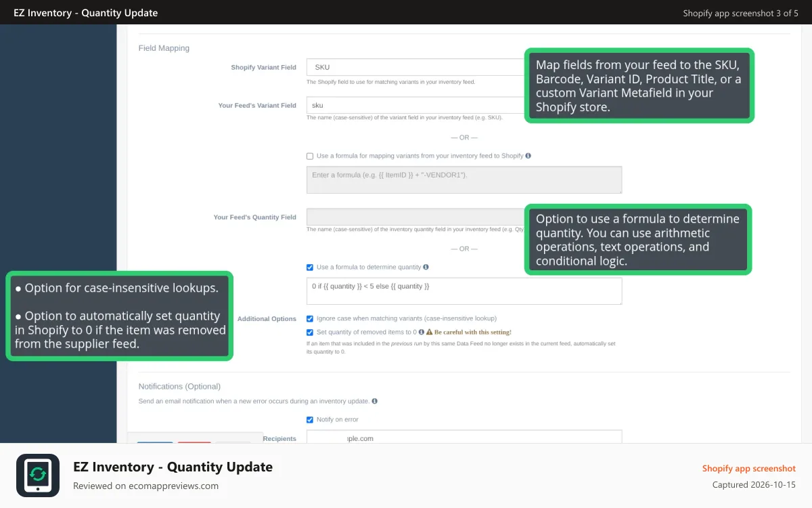Click the Your Feed's Quantity Field input

click(416, 217)
